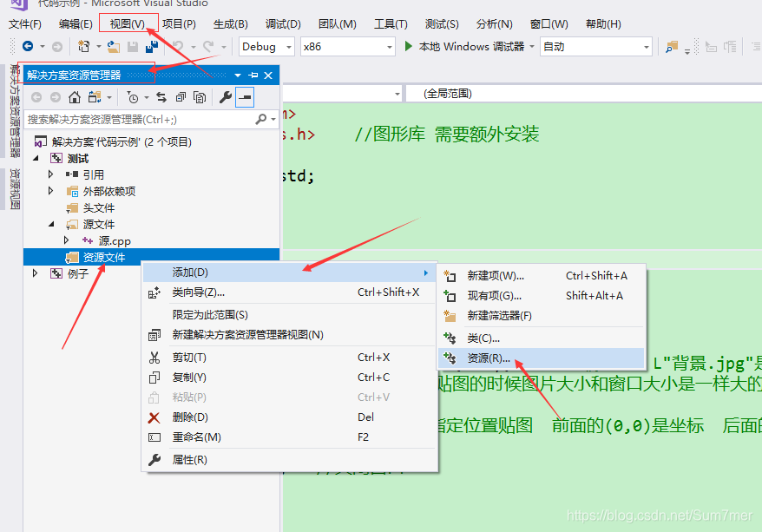The width and height of the screenshot is (762, 532).
Task: Click the Properties wrench icon in panel toolbar
Action: tap(225, 97)
